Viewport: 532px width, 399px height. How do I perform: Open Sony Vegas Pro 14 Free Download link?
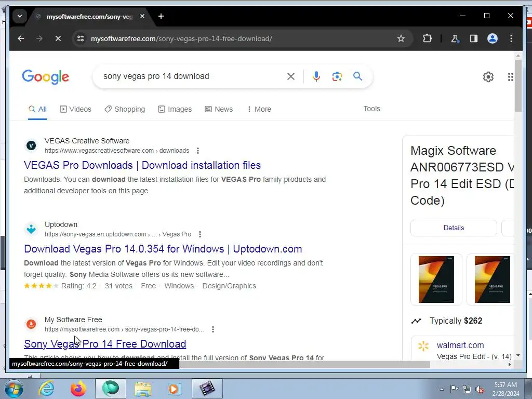coord(105,344)
